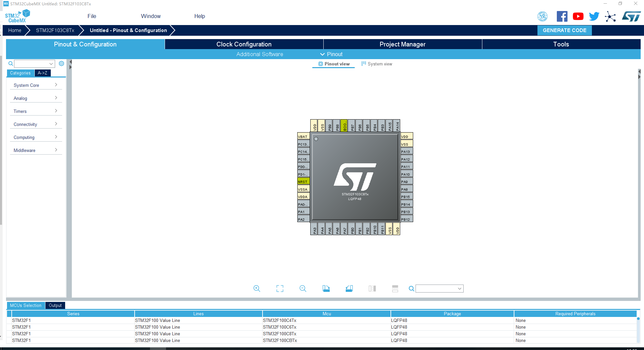Collapse the Pinout section header chevron
This screenshot has height=350, width=644.
tap(322, 54)
